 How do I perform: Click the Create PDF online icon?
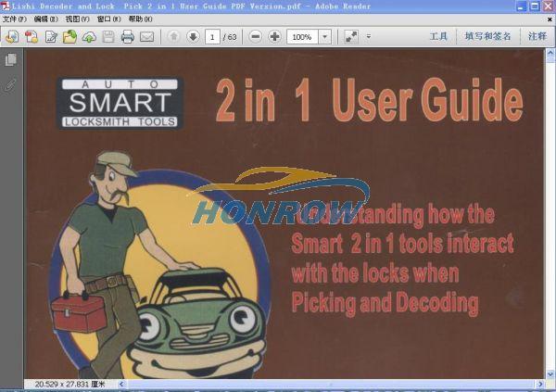click(x=12, y=37)
